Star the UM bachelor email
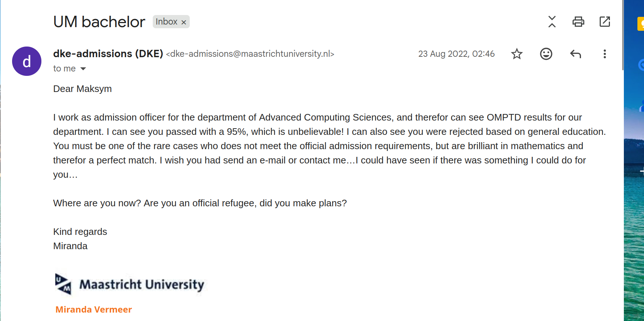 pyautogui.click(x=517, y=54)
